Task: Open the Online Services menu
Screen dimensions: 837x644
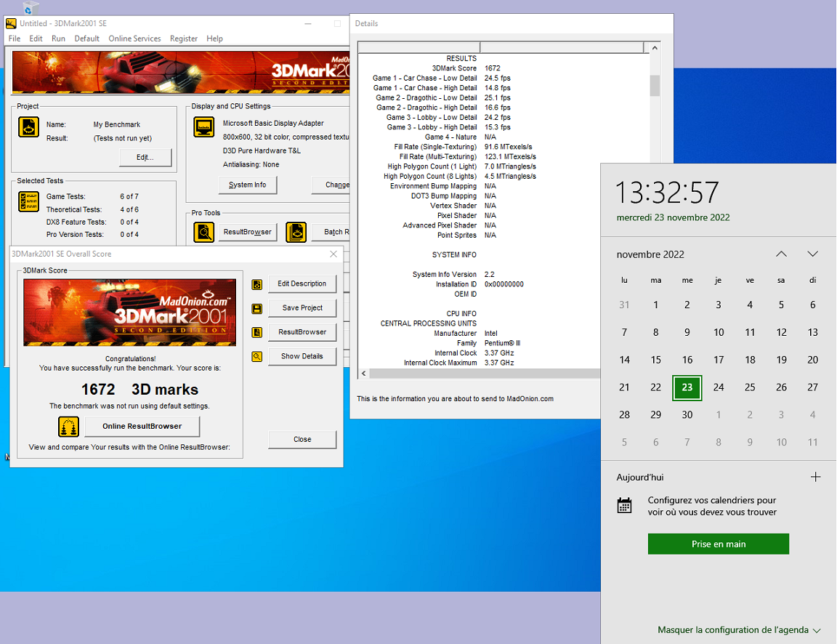Action: [134, 39]
